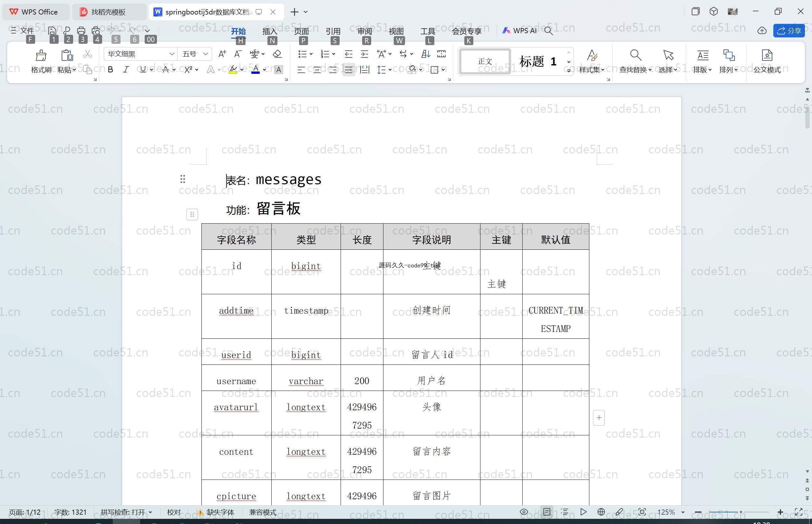Apply the Heading 1 (标题 1) style
Screen dimensions: 812x524
click(x=538, y=61)
